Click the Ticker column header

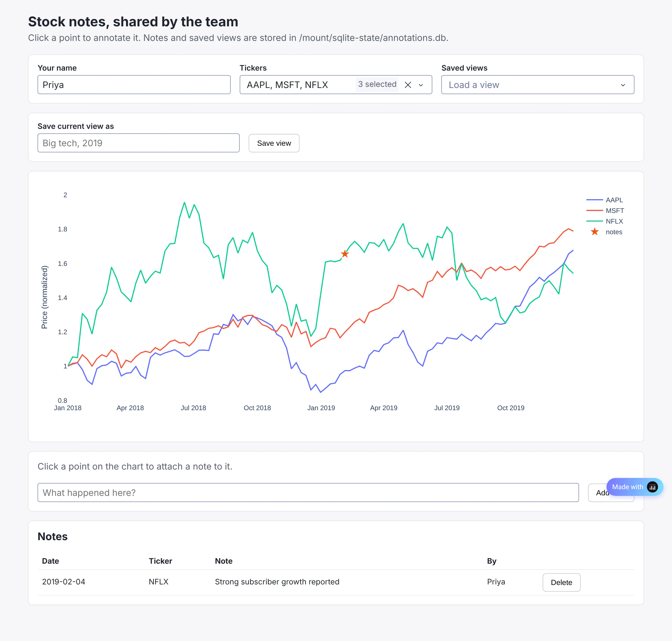[x=160, y=561]
